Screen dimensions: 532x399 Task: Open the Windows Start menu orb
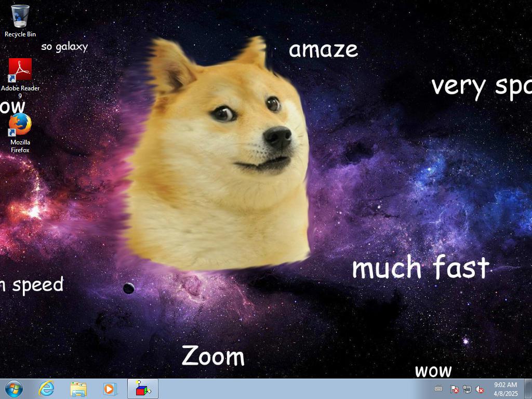click(14, 389)
